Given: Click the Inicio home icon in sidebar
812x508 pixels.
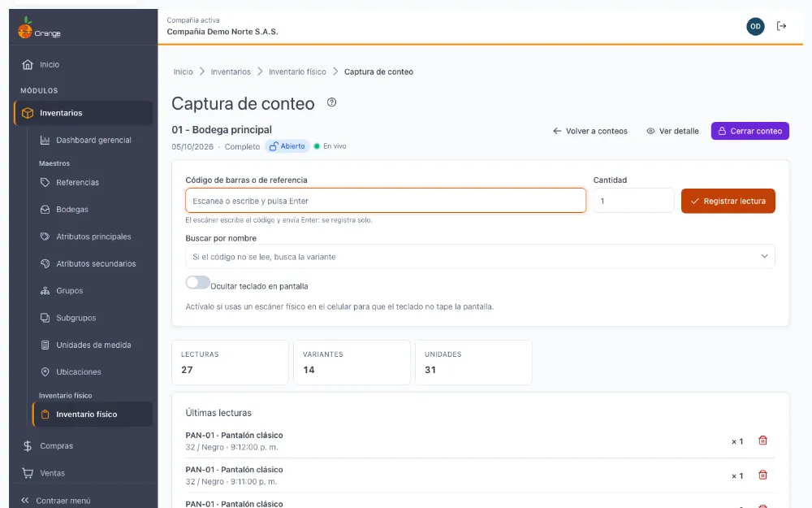Looking at the screenshot, I should click(28, 65).
